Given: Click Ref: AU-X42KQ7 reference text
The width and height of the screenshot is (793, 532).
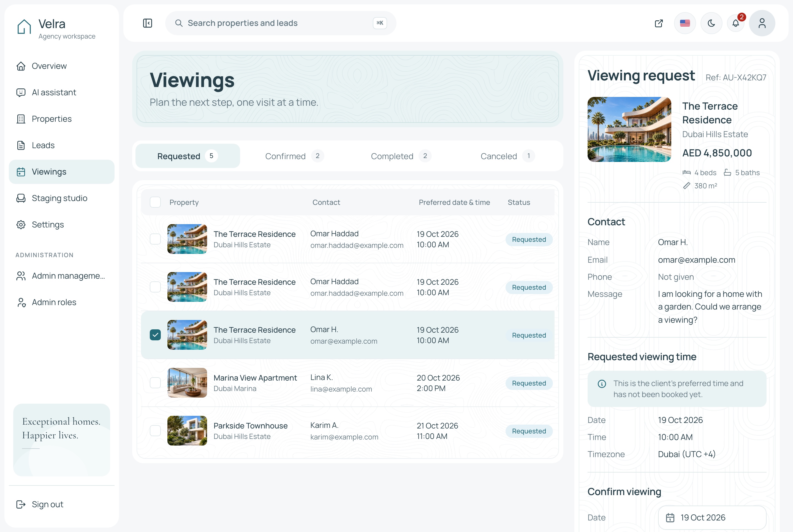Looking at the screenshot, I should pos(736,77).
